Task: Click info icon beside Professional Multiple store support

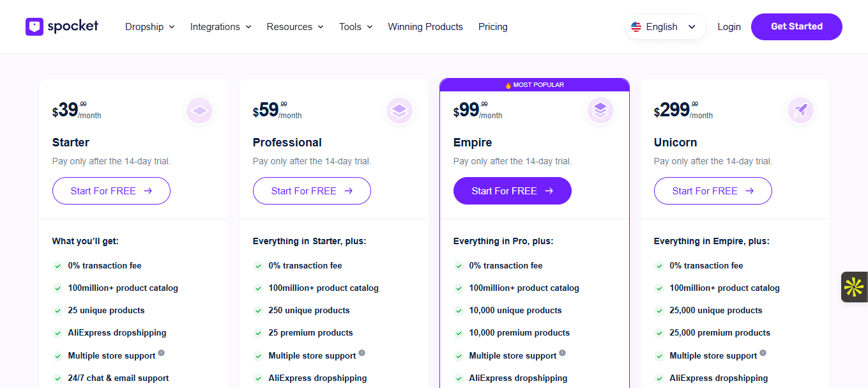Action: (x=362, y=353)
